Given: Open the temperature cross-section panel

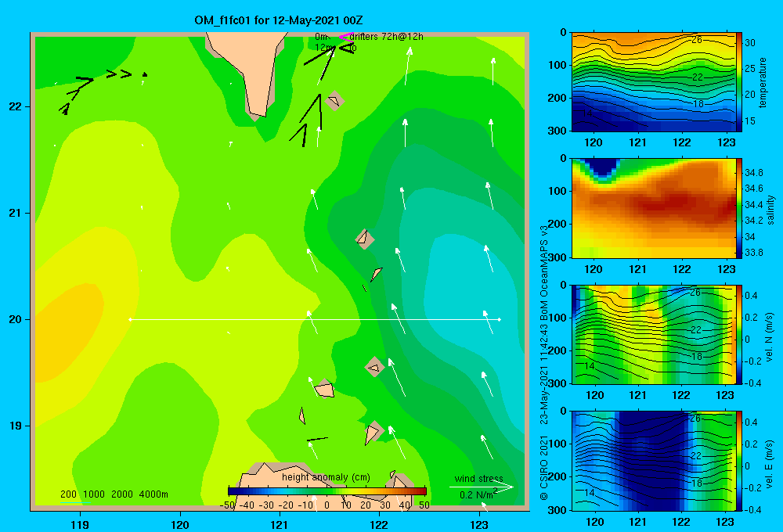Looking at the screenshot, I should [x=654, y=82].
